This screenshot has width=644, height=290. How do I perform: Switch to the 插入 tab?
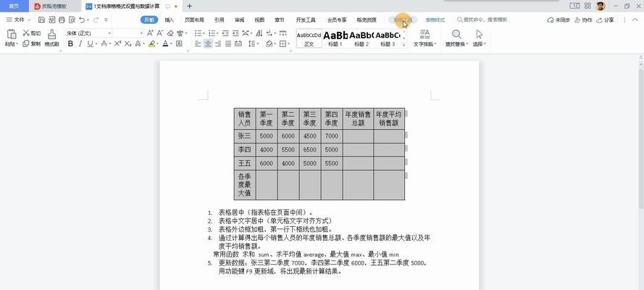170,20
